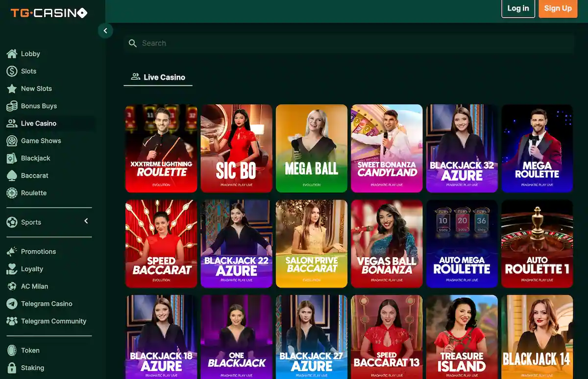The image size is (588, 379).
Task: Click the Token coin icon
Action: point(12,351)
